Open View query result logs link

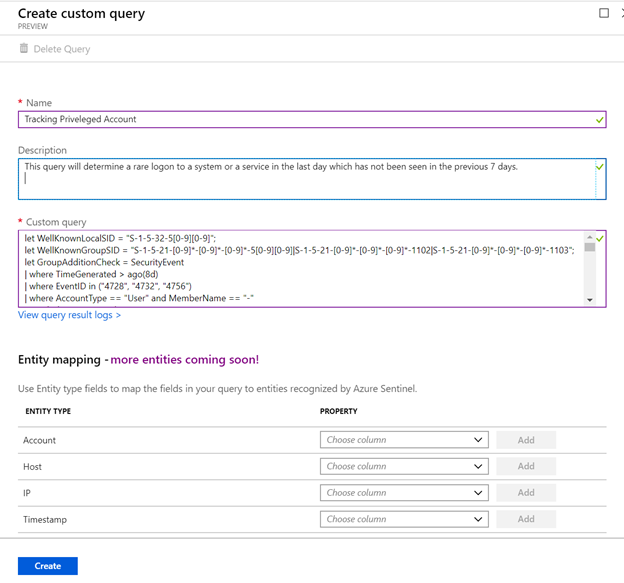(x=69, y=315)
